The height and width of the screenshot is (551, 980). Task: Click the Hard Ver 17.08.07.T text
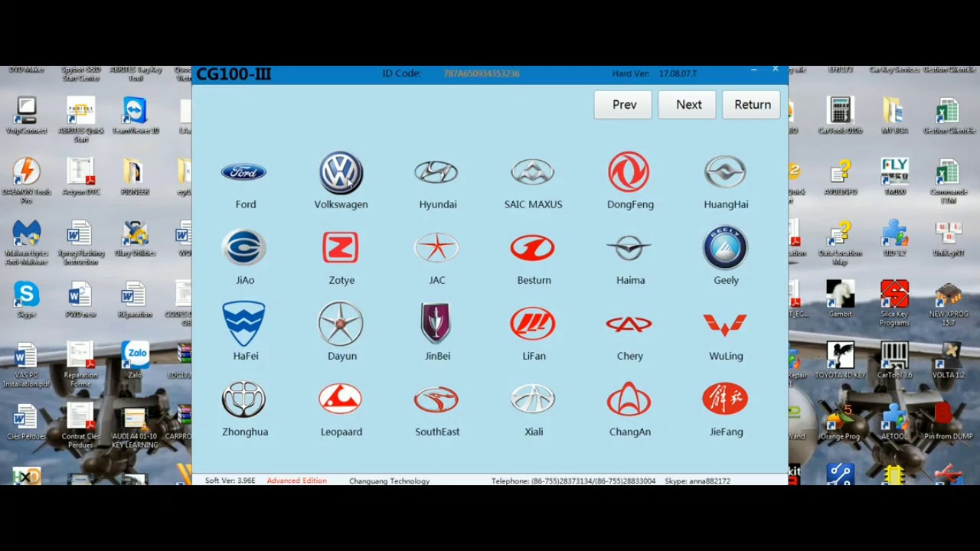[655, 73]
